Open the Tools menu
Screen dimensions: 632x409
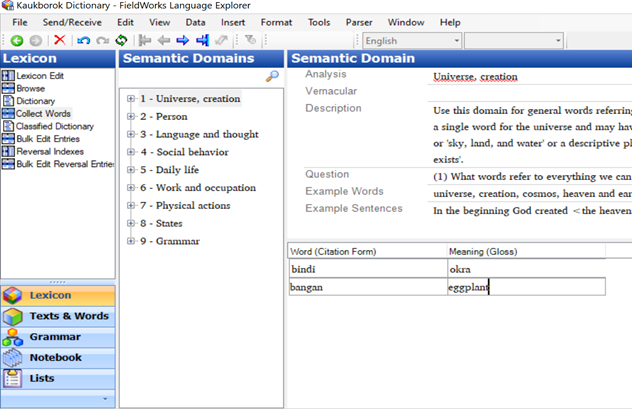click(319, 23)
